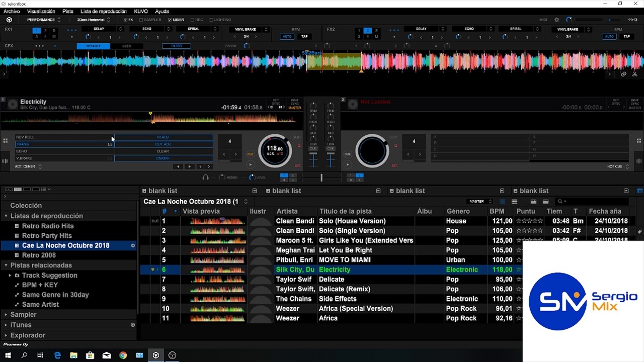This screenshot has width=644, height=362.
Task: Open deck 1 pad grid view icon
Action: [6, 141]
